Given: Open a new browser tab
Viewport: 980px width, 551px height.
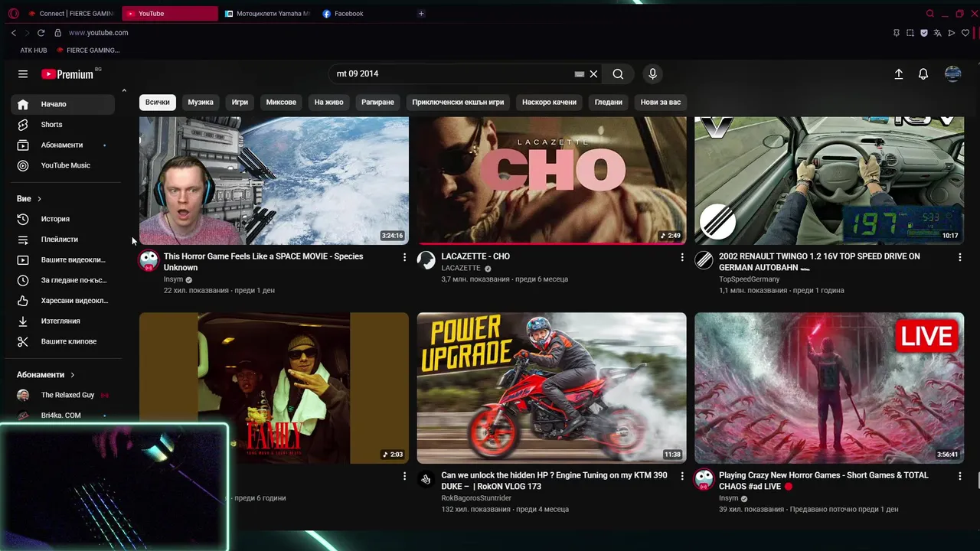Looking at the screenshot, I should (x=421, y=14).
